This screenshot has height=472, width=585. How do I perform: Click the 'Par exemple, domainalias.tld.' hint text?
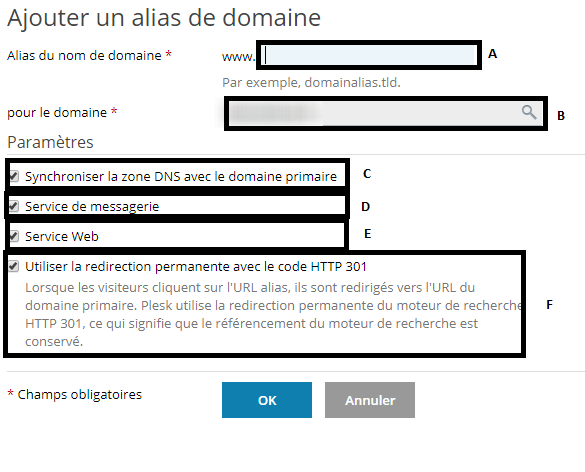311,82
